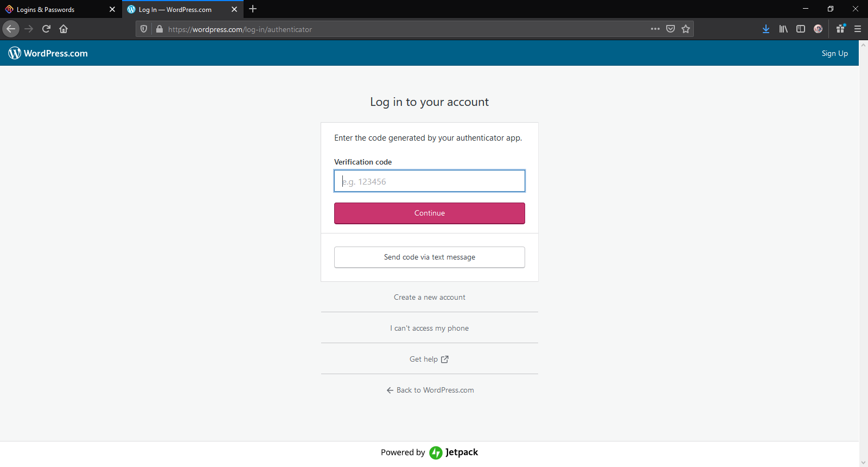Click the "Enter the code generated" instruction text
Screen dimensions: 868x467
point(428,138)
